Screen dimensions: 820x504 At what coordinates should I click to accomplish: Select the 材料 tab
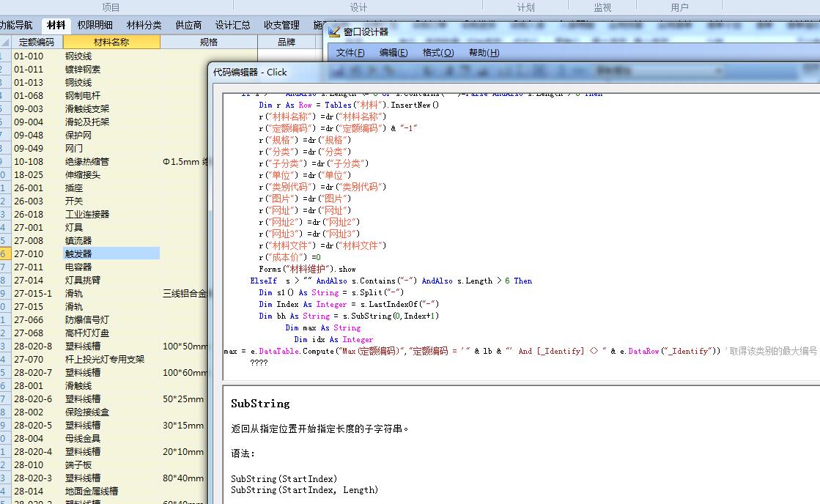pyautogui.click(x=56, y=25)
